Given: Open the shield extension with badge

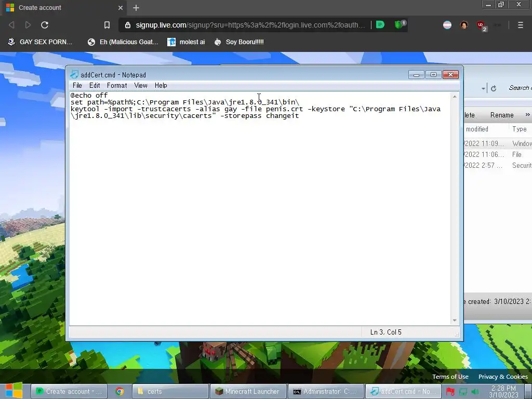Looking at the screenshot, I should pyautogui.click(x=400, y=24).
